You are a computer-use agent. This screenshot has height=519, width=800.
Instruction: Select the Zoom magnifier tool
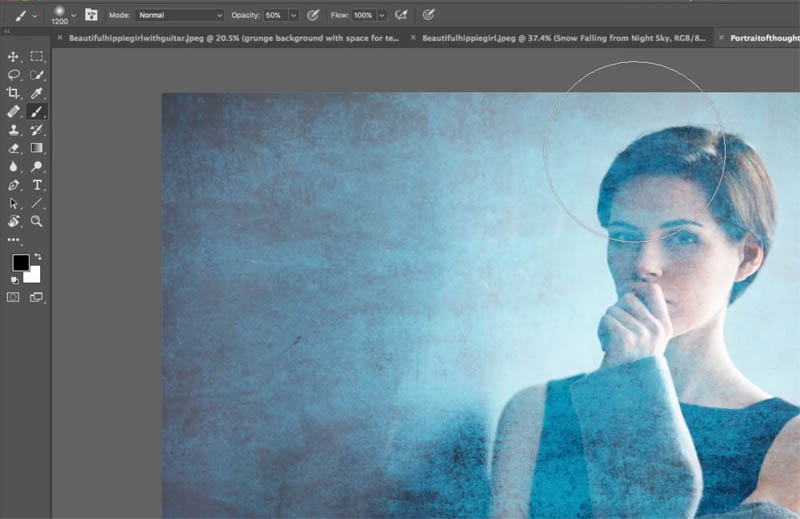click(36, 221)
